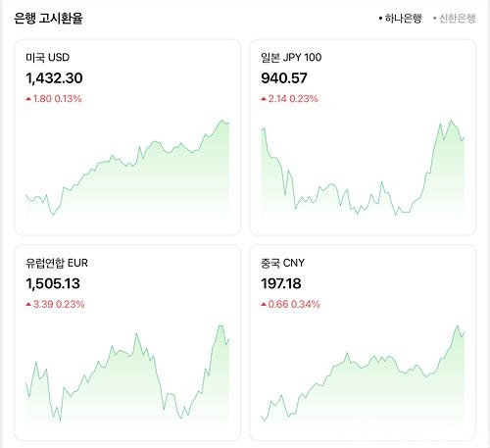Open the 미국 USD exchange rate card
This screenshot has height=448, width=490.
(x=127, y=137)
